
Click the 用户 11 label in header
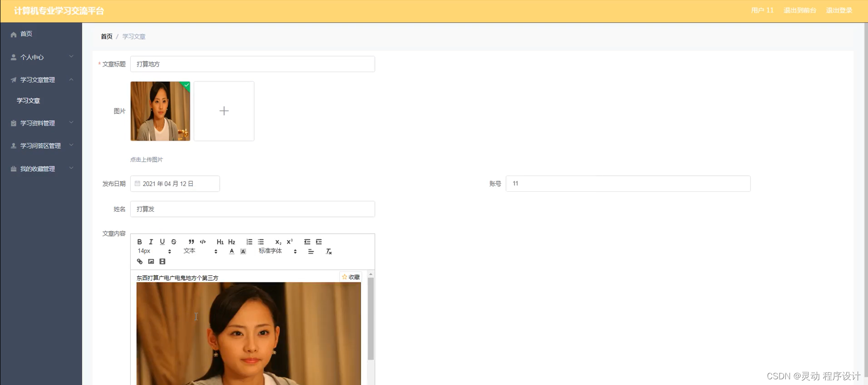tap(763, 10)
